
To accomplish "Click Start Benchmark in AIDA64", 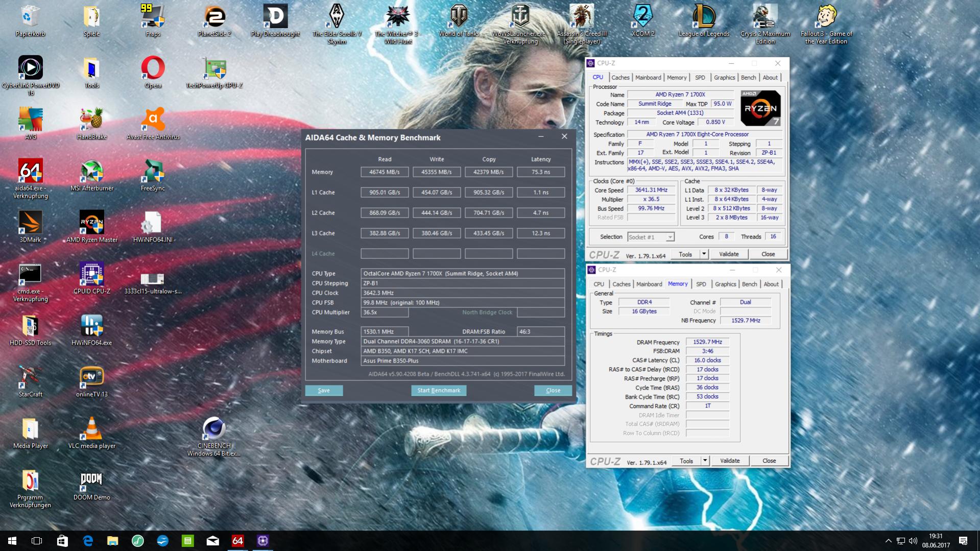I will tap(439, 391).
